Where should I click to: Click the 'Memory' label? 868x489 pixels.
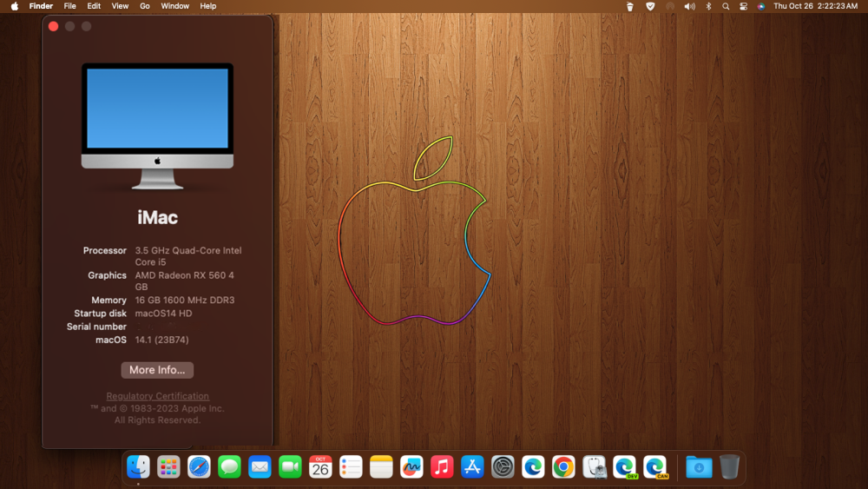click(x=108, y=301)
